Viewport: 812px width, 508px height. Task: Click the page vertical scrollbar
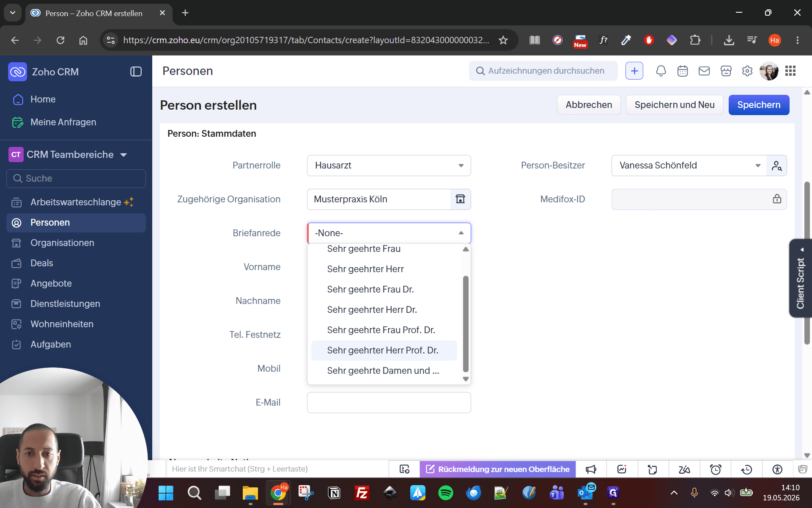point(807,262)
